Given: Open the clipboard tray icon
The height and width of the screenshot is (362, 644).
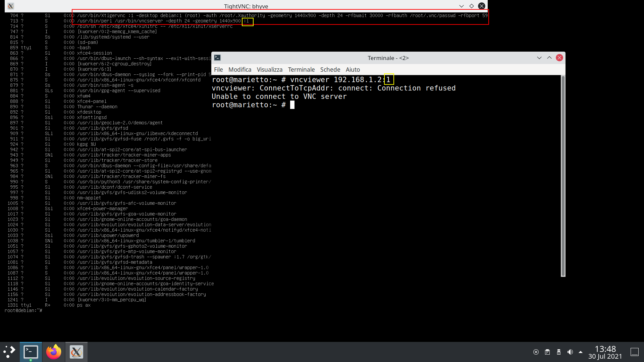Looking at the screenshot, I should pos(547,352).
